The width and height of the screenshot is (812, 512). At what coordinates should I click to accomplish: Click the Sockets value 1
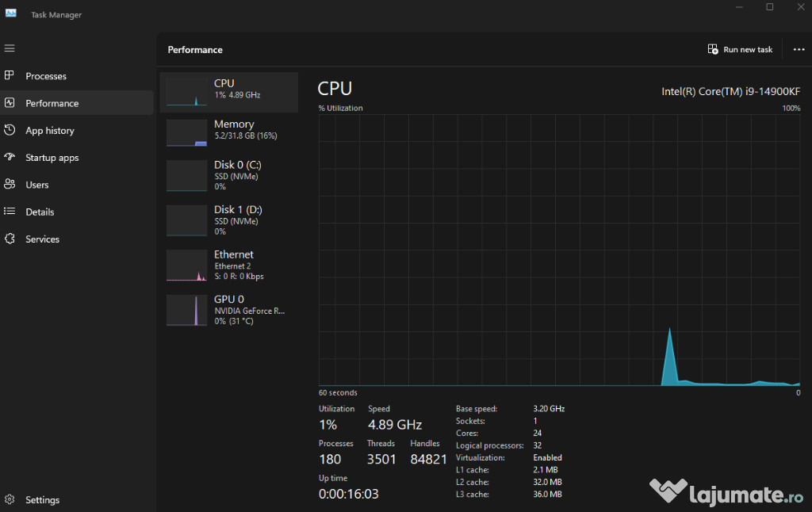click(x=535, y=421)
